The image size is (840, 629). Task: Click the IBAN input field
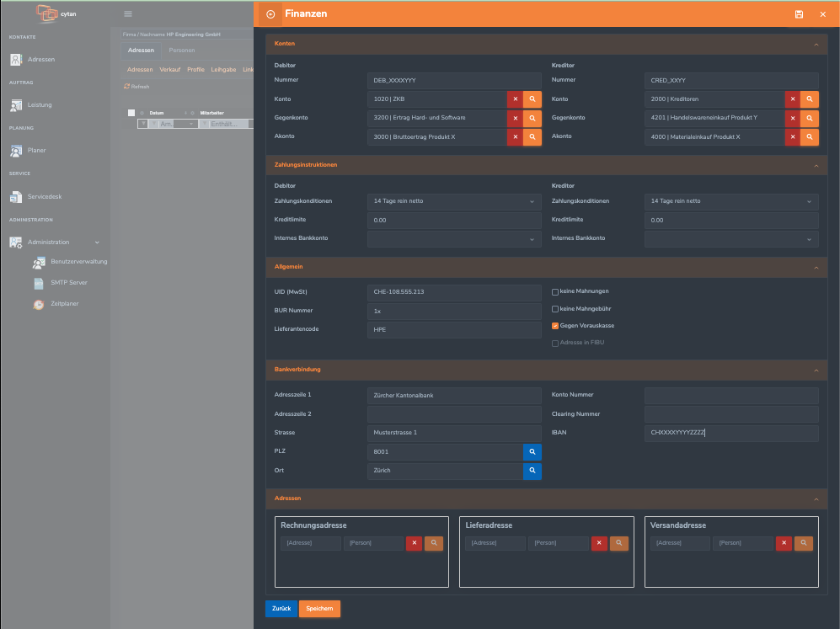(731, 433)
